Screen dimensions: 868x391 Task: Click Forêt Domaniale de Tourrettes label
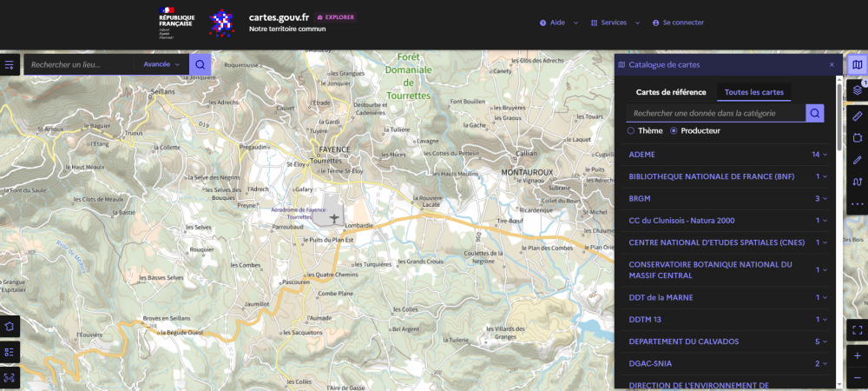[x=409, y=76]
